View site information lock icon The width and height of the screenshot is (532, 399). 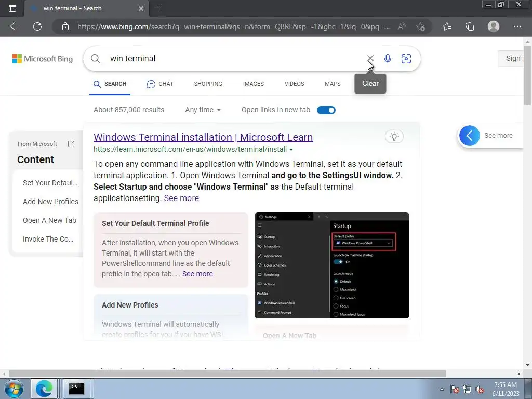point(65,26)
